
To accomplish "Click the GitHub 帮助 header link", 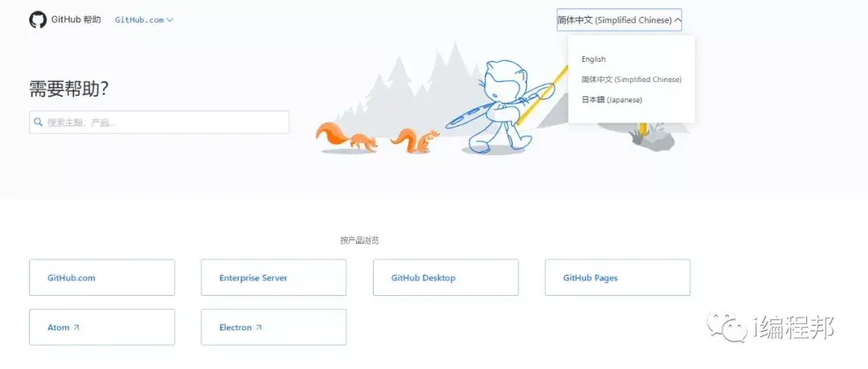I will pyautogui.click(x=76, y=20).
